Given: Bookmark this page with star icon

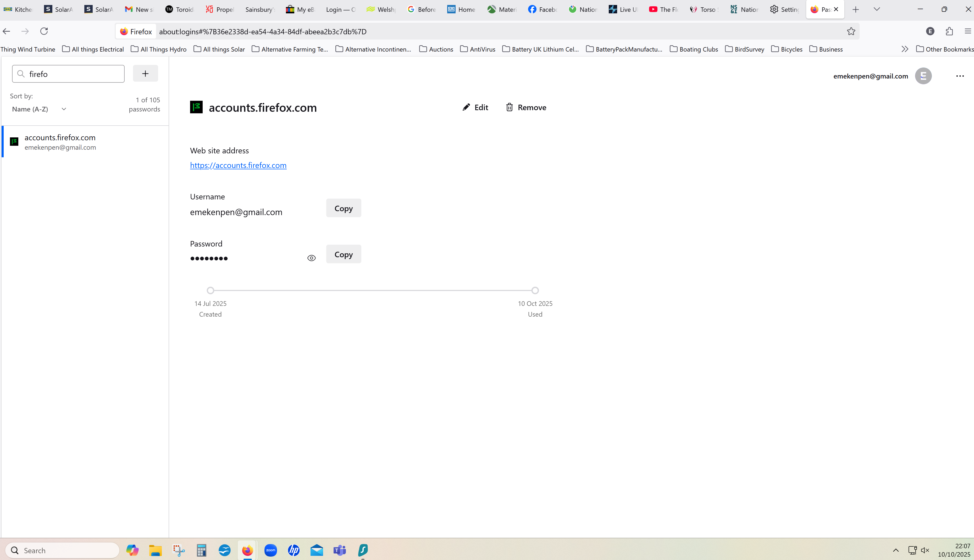Looking at the screenshot, I should click(851, 32).
